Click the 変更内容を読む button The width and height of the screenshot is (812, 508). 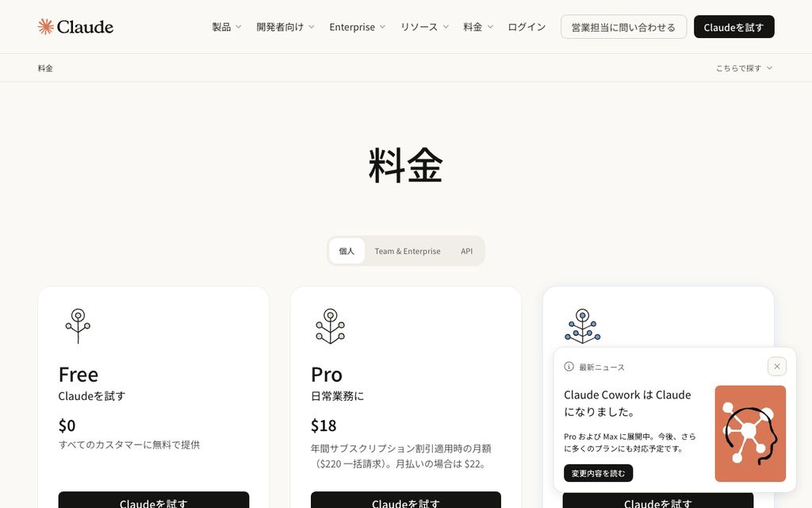coord(598,473)
